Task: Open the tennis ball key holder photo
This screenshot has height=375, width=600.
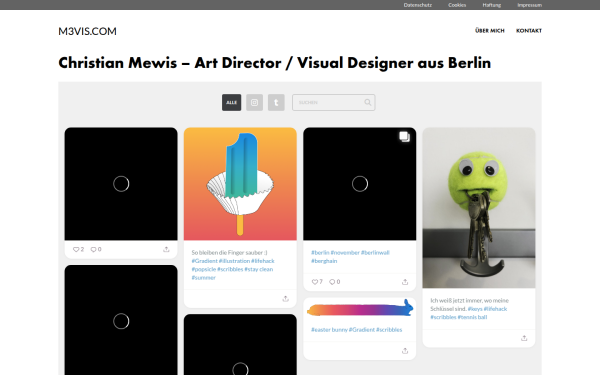Action: pos(479,208)
